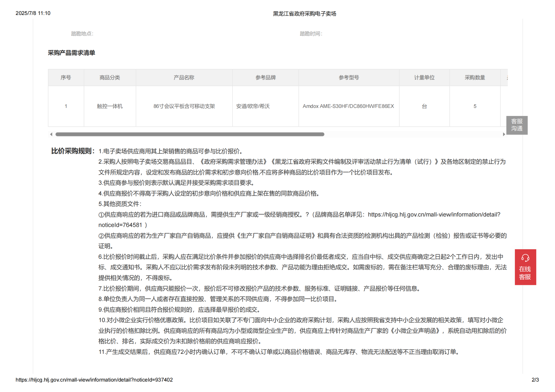Click the 参考型号 column header
555x392 pixels.
pos(349,78)
